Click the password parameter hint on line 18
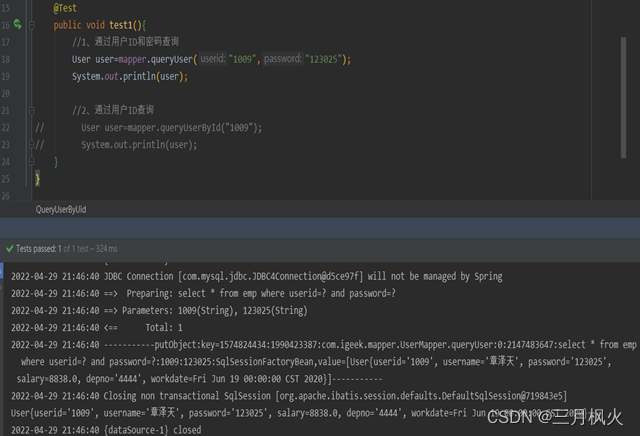This screenshot has width=640, height=436. coord(283,59)
